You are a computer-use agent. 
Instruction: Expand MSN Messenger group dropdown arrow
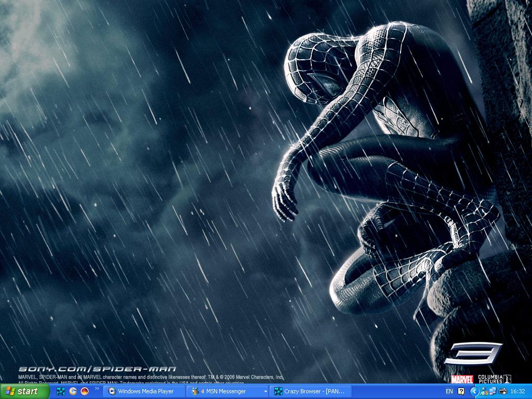pos(265,392)
